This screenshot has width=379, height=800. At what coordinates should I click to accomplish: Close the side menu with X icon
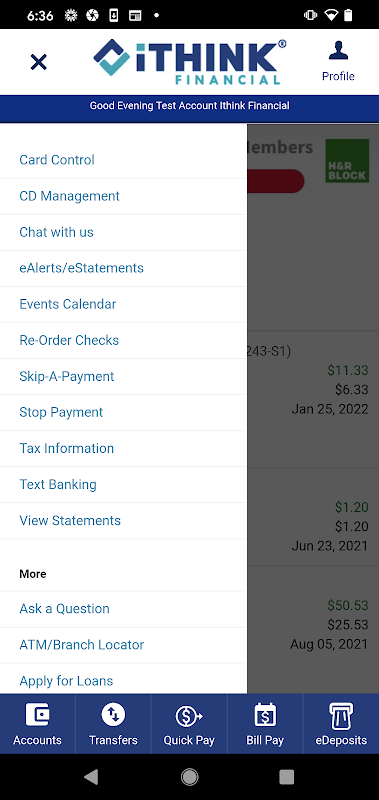(39, 62)
